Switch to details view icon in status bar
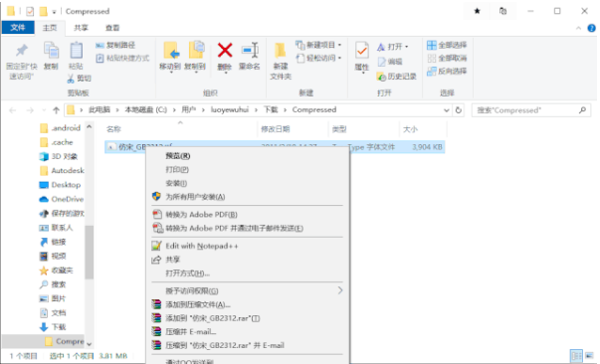Viewport: 600px width, 364px height. [576, 356]
